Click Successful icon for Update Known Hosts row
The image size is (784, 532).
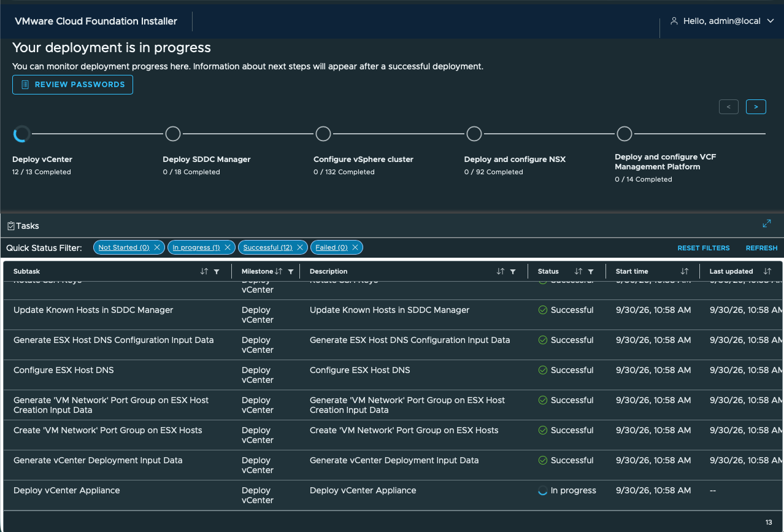click(x=543, y=310)
